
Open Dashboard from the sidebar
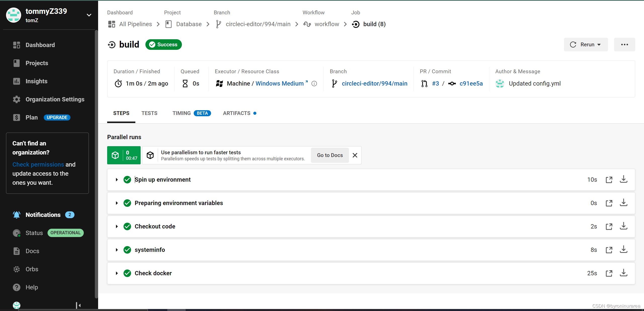coord(40,45)
